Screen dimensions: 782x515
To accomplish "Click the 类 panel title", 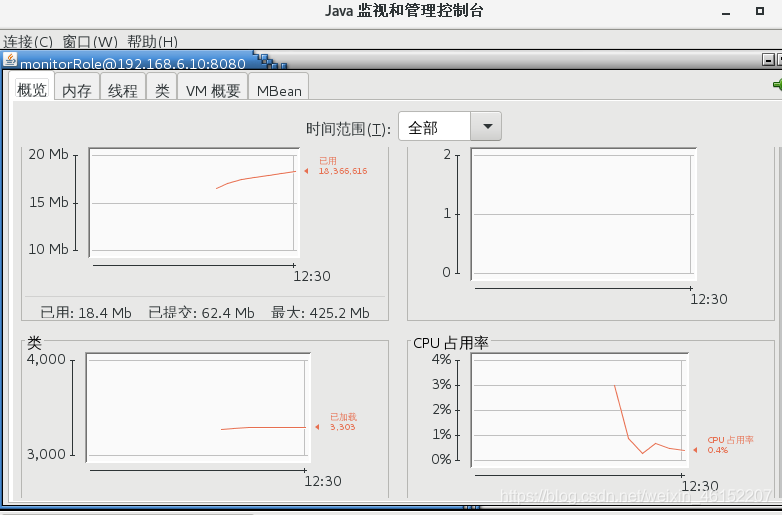I will click(34, 343).
